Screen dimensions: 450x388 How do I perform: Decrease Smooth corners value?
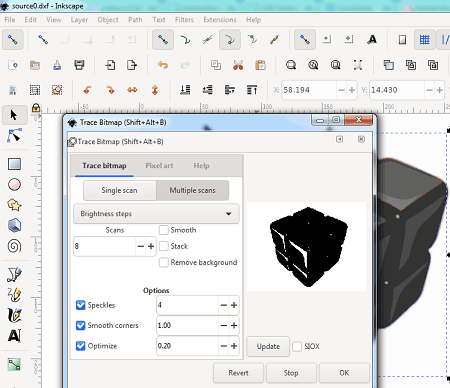tap(224, 325)
